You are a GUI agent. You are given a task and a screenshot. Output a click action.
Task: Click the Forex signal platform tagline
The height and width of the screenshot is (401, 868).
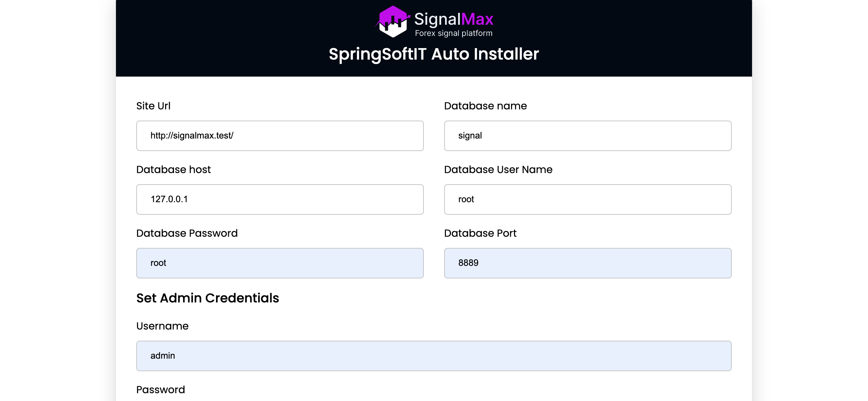(453, 33)
